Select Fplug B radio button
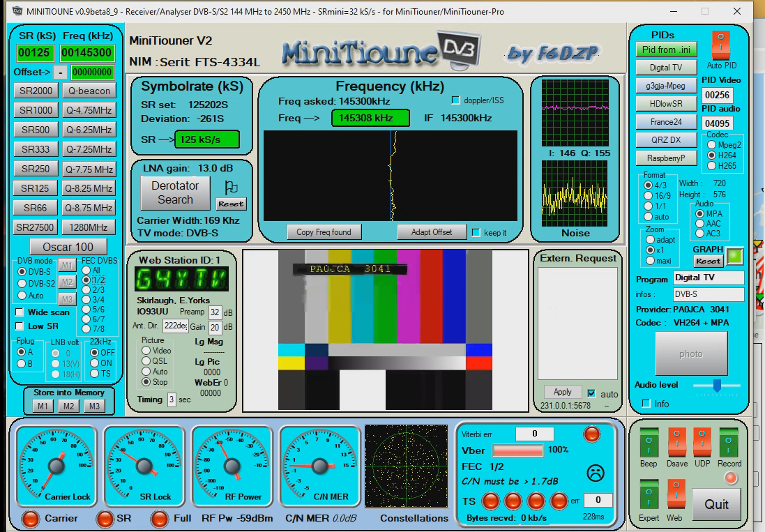Screen dimensions: 765x532 [22, 364]
